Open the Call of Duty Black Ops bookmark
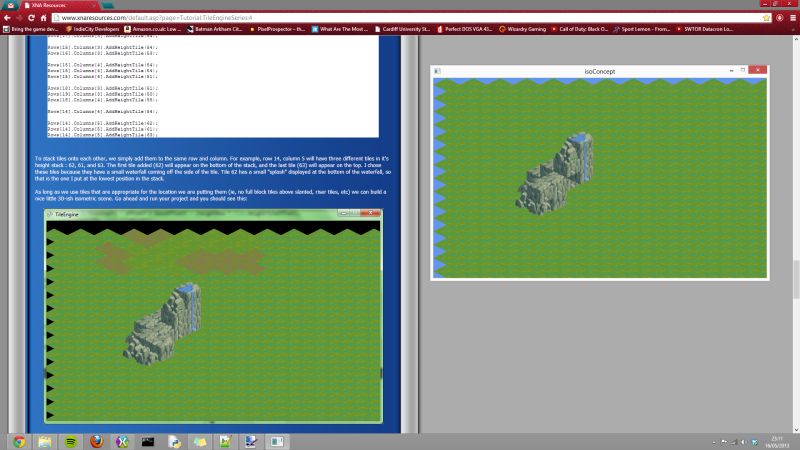800x450 pixels. click(x=580, y=29)
